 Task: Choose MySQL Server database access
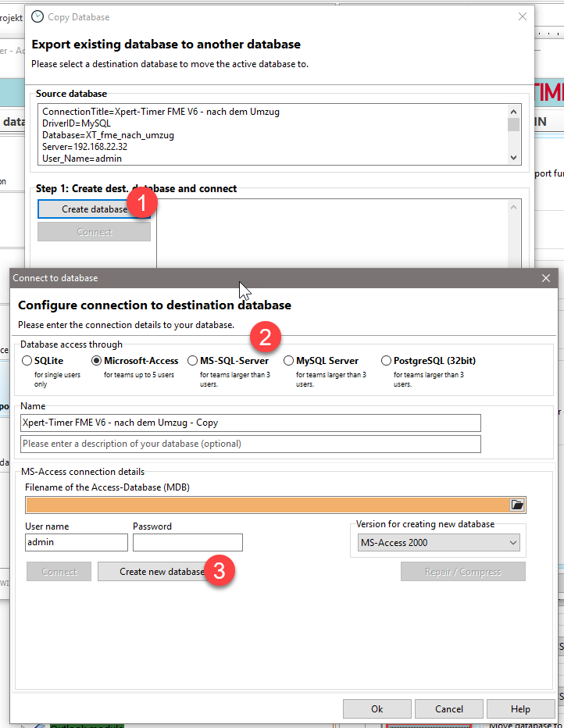coord(289,361)
